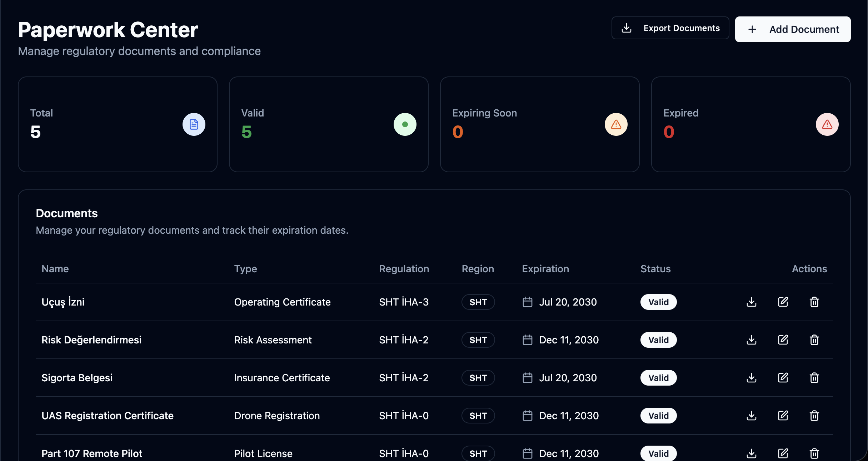Download the Risk Değerlendirmesi document
This screenshot has height=461, width=868.
point(752,340)
